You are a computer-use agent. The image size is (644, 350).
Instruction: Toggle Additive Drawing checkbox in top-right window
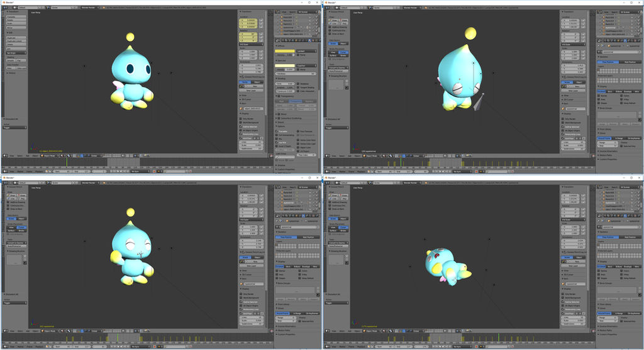tap(330, 27)
